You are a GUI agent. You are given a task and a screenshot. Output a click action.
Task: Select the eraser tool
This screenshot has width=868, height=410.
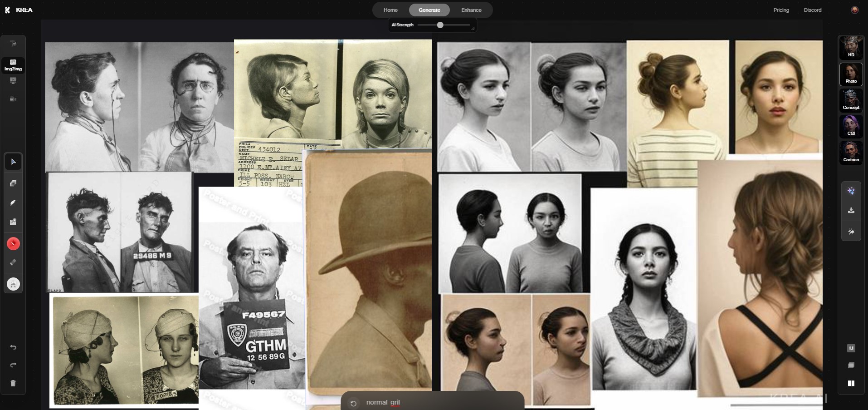pyautogui.click(x=13, y=262)
